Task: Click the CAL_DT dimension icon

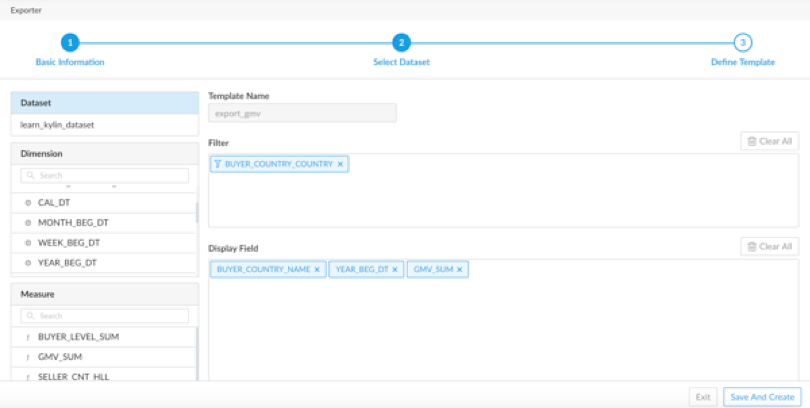Action: coord(28,202)
